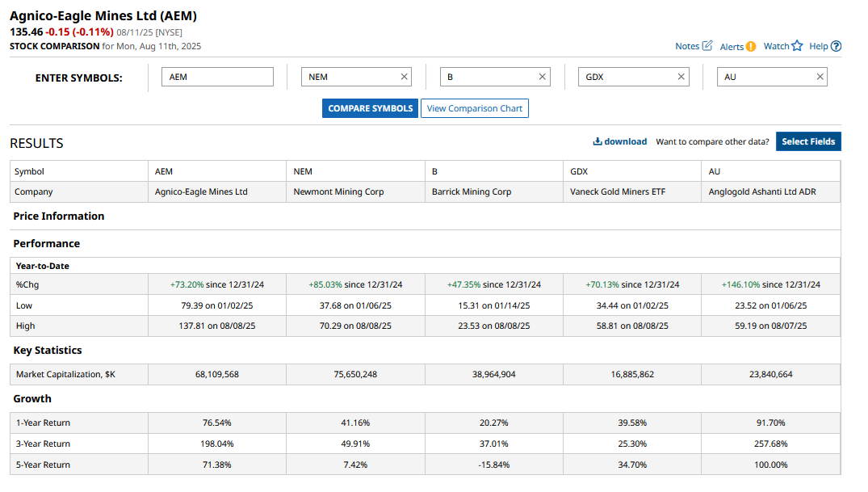Image resolution: width=868 pixels, height=492 pixels.
Task: Click the 70.29 on 08/08/25 high value
Action: click(355, 326)
